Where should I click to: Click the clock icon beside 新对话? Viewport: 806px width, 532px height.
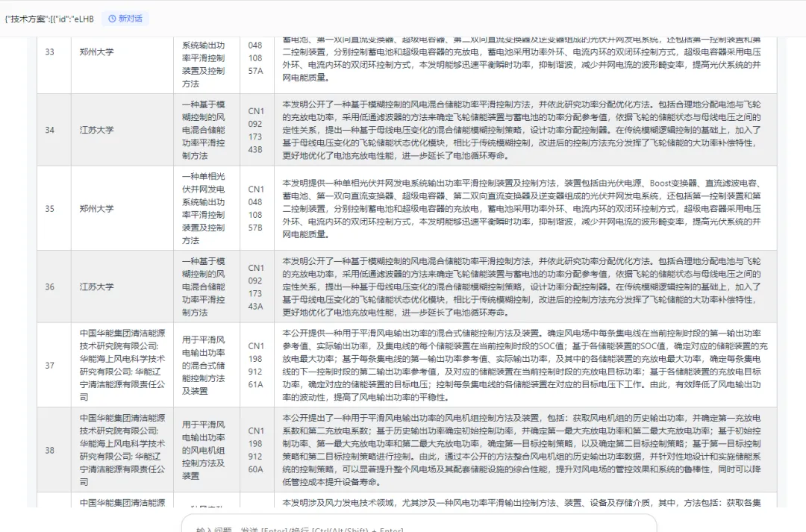(x=111, y=19)
